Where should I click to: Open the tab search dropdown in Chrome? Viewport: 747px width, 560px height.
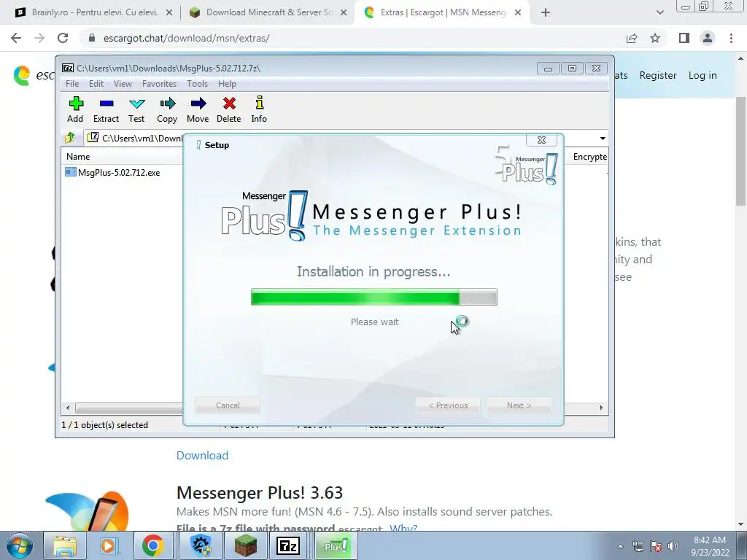(659, 13)
